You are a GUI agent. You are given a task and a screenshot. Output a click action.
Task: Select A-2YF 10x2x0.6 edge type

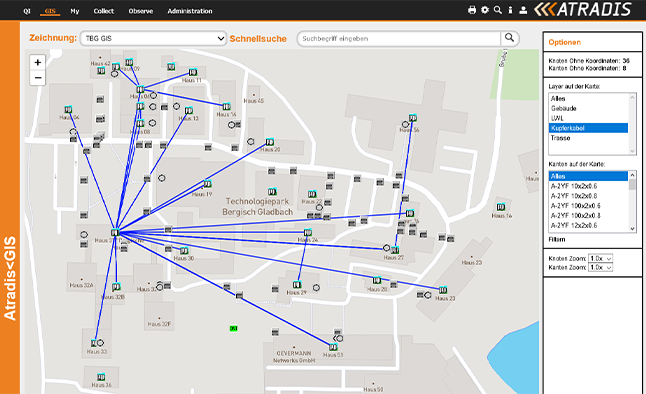click(588, 186)
